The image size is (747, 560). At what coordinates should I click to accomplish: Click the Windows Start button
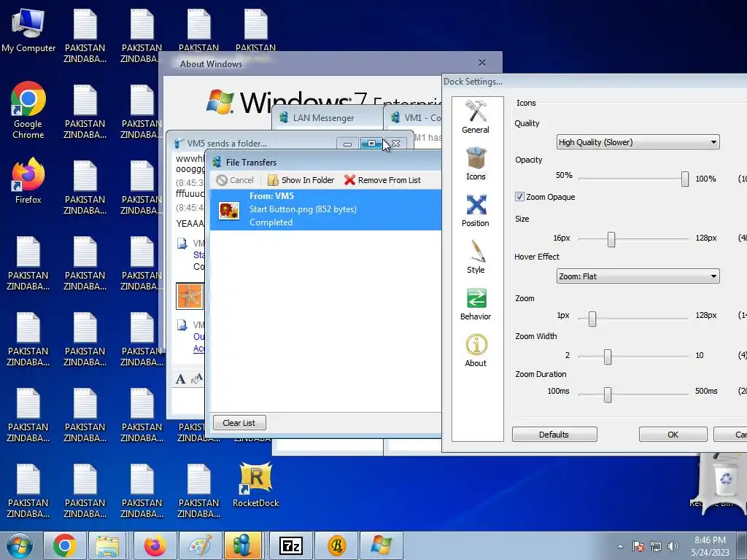(20, 545)
